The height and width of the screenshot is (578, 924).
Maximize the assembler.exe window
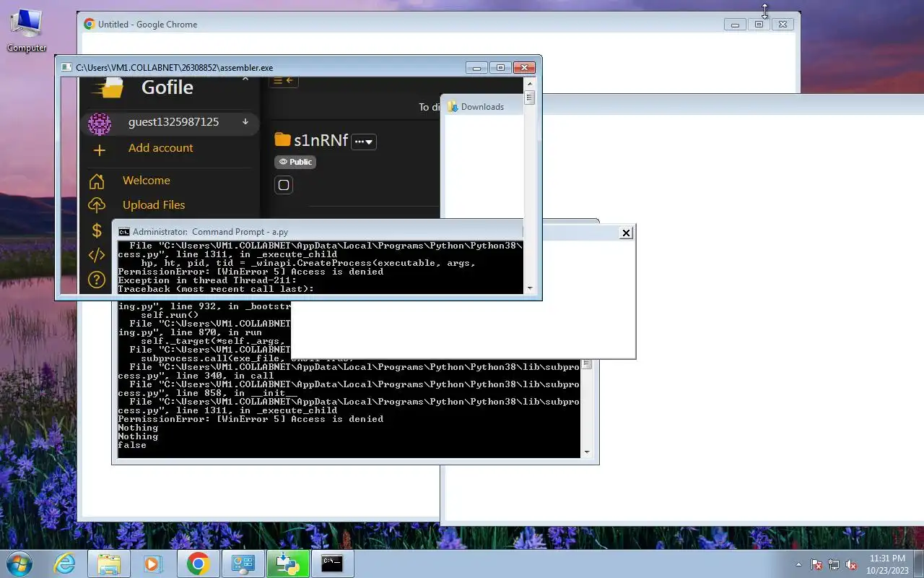(500, 68)
